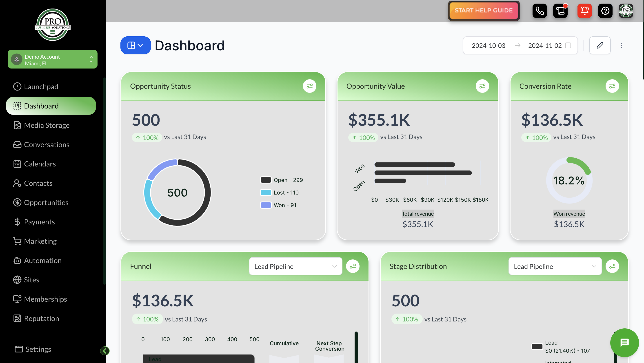Open the dashboard three-dot options menu

click(x=621, y=46)
